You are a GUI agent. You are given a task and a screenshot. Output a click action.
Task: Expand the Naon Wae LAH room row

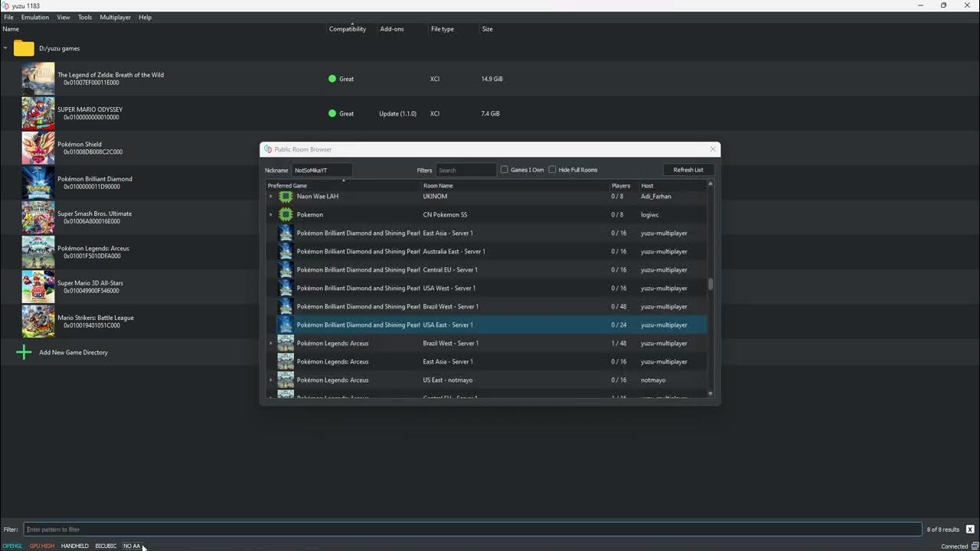271,196
